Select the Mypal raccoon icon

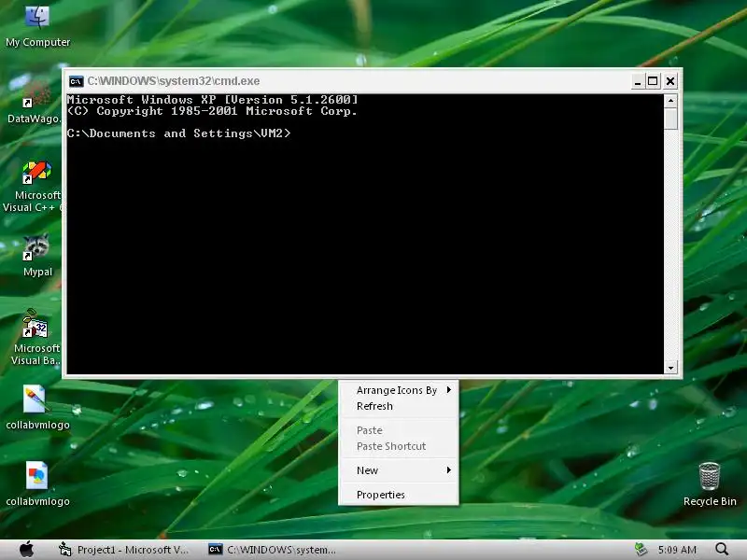(x=37, y=255)
